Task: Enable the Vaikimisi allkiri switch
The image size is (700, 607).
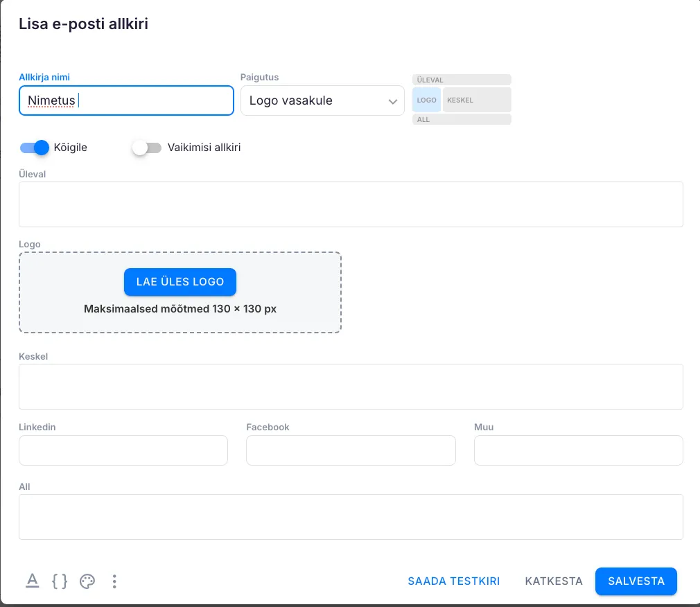Action: (146, 148)
